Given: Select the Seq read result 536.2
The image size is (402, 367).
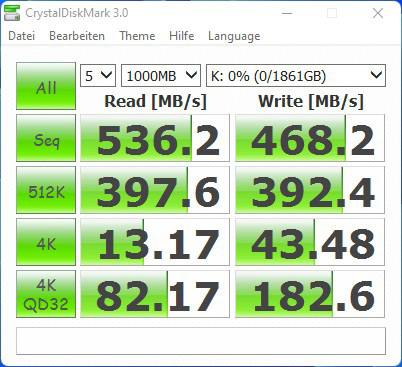Looking at the screenshot, I should pos(155,138).
